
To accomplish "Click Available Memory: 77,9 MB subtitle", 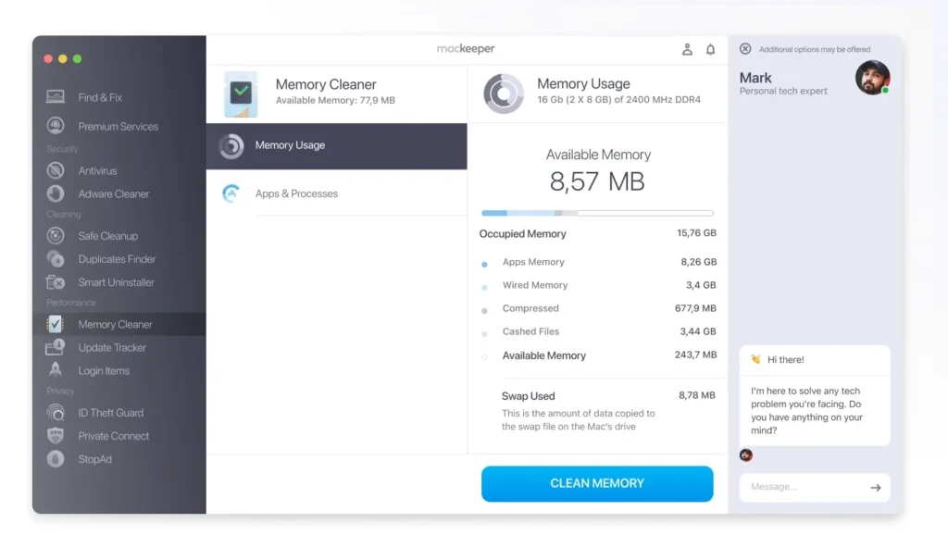I will (x=335, y=100).
